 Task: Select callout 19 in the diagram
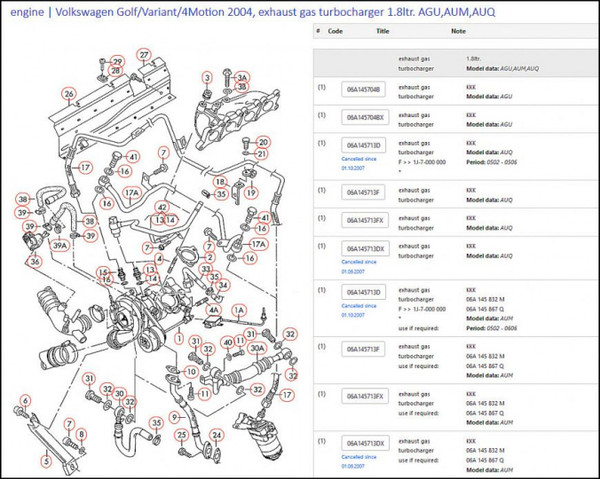pos(251,192)
